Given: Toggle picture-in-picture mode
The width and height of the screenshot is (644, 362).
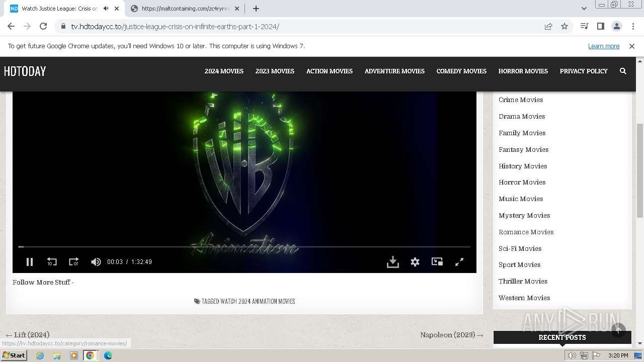Looking at the screenshot, I should 437,261.
